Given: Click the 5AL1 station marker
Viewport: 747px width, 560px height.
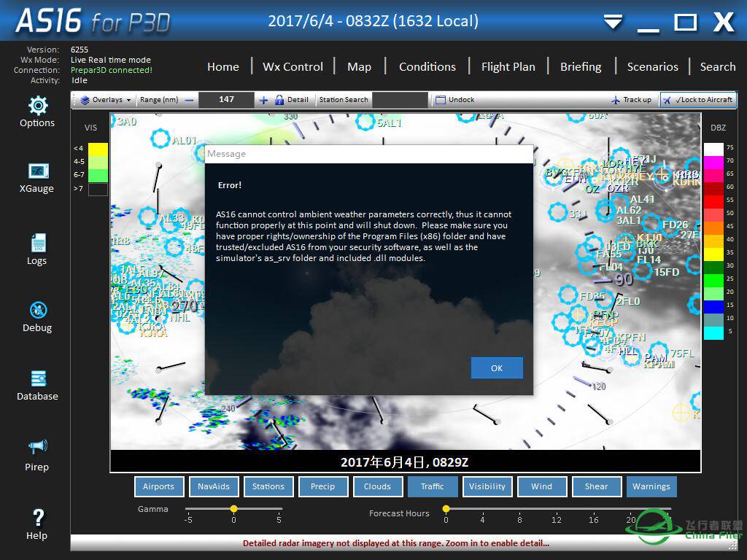Looking at the screenshot, I should [x=365, y=122].
